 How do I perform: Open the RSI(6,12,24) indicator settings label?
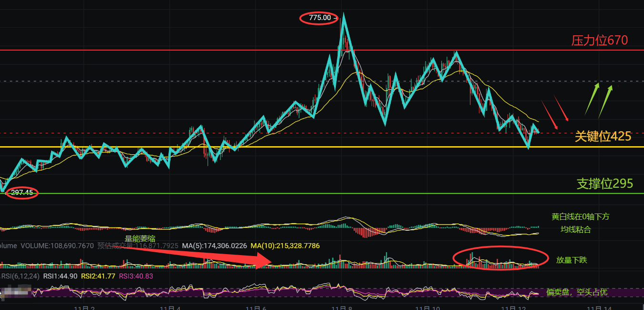20,276
